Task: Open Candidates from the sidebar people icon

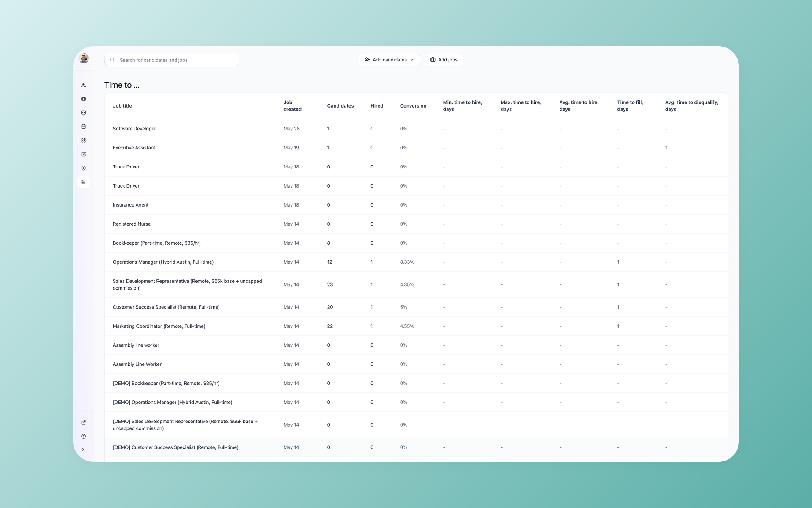Action: [83, 85]
